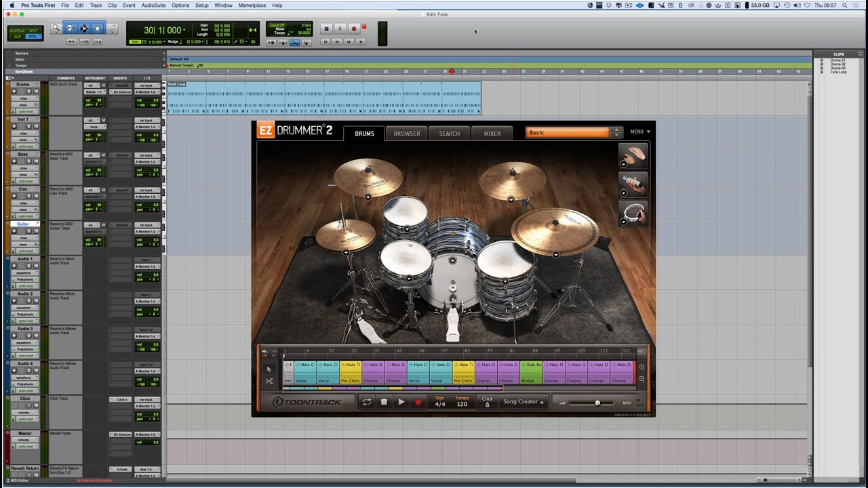The image size is (868, 488).
Task: Start playback with Pro Tools green play button
Action: coord(340,28)
